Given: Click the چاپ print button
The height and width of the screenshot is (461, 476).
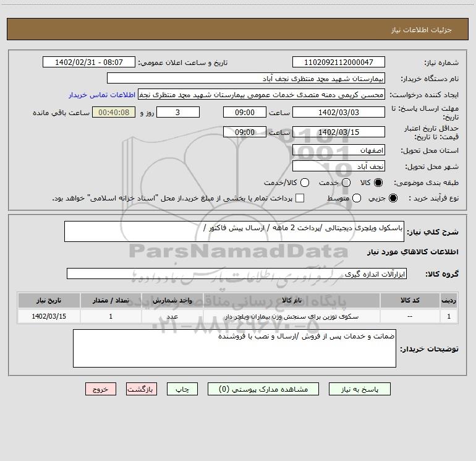Looking at the screenshot, I should click(182, 389).
